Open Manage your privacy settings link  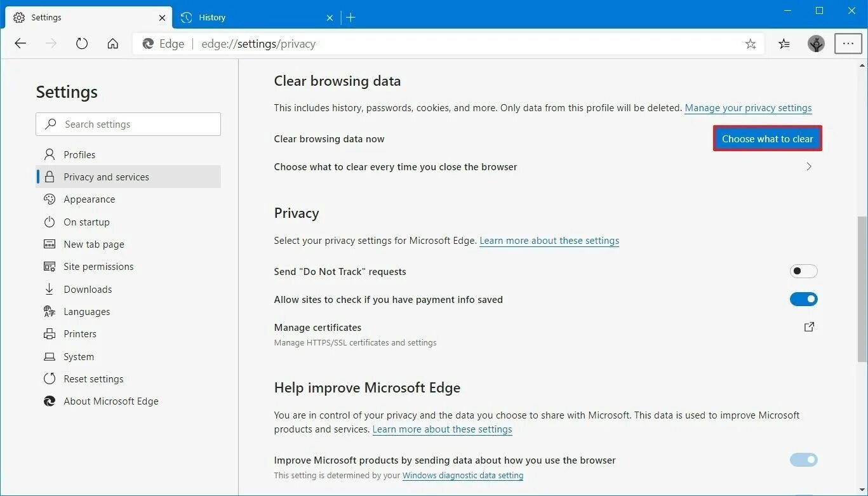tap(748, 107)
